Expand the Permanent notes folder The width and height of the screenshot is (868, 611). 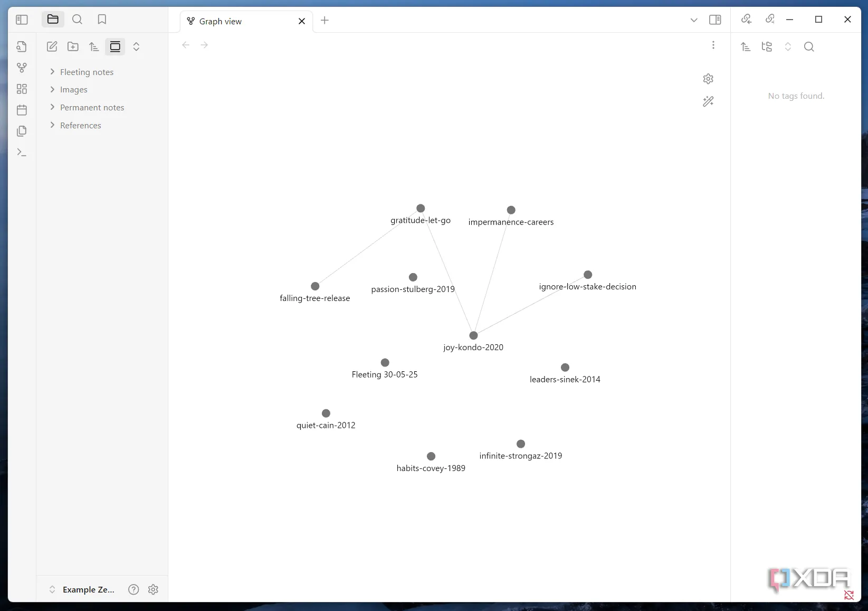coord(92,107)
